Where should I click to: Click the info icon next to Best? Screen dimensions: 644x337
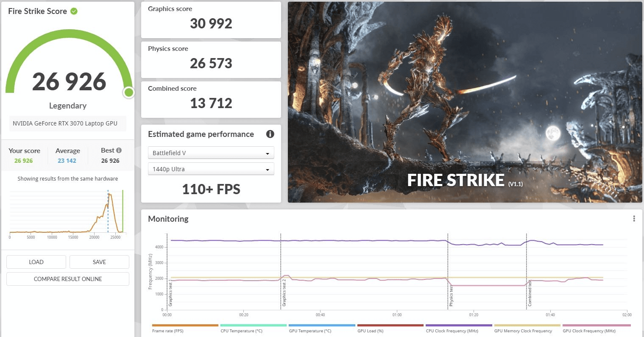click(119, 150)
